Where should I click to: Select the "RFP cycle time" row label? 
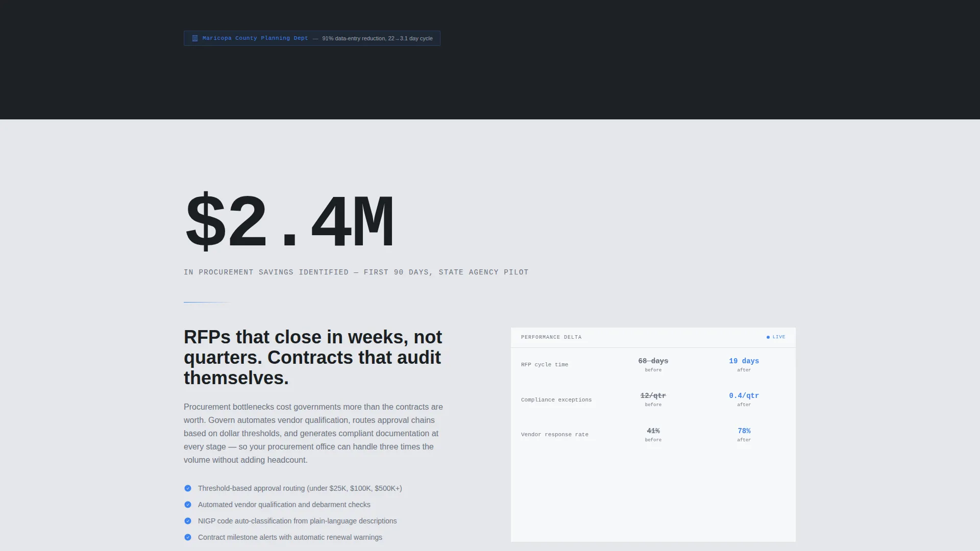click(545, 365)
